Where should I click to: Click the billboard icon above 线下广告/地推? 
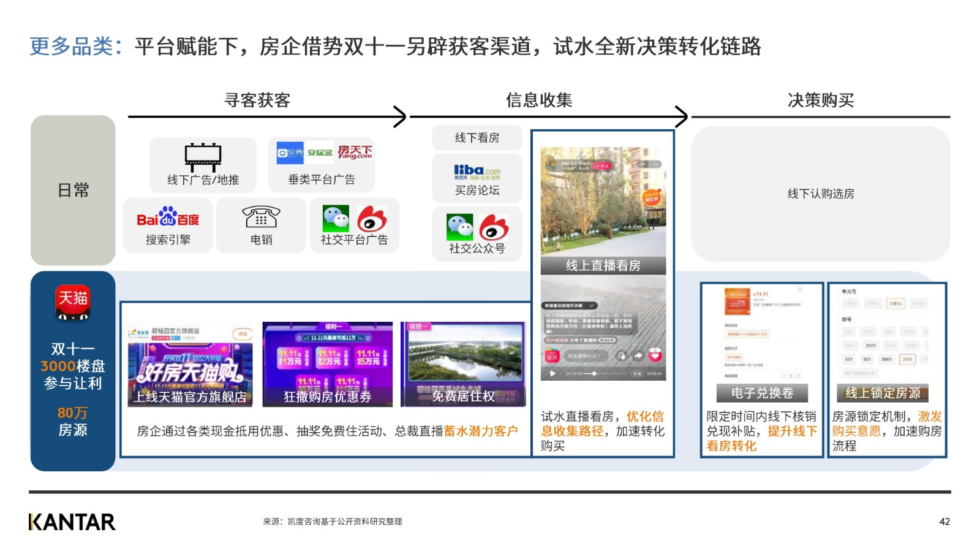203,158
